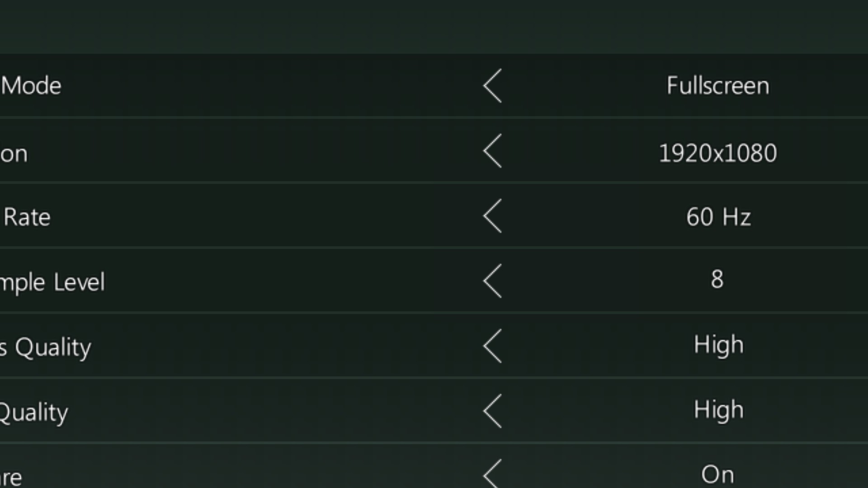Image resolution: width=868 pixels, height=488 pixels.
Task: Select the Resolution label left of 1920x1080
Action: point(14,154)
